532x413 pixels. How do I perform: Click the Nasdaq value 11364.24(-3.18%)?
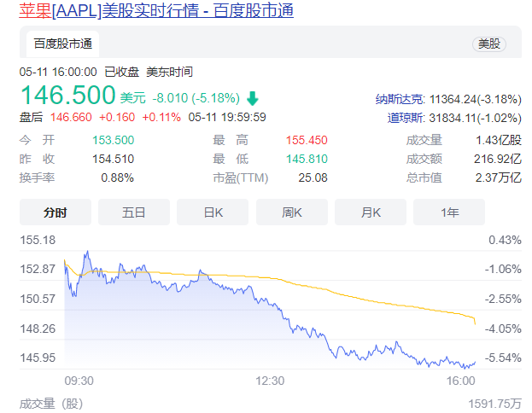click(476, 99)
